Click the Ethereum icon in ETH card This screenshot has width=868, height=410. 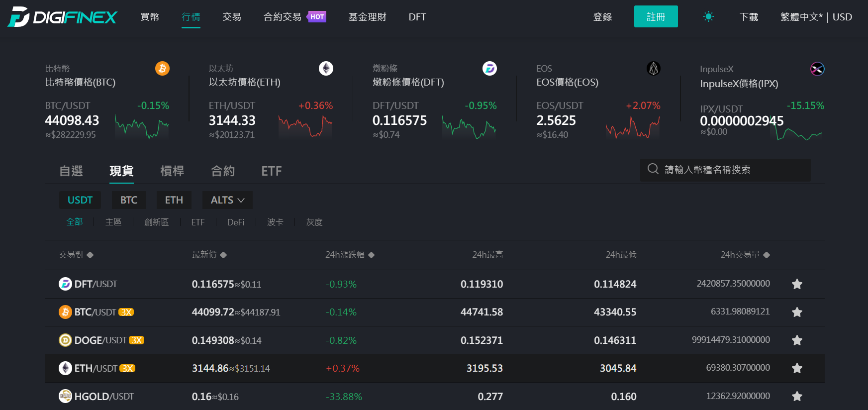tap(326, 68)
